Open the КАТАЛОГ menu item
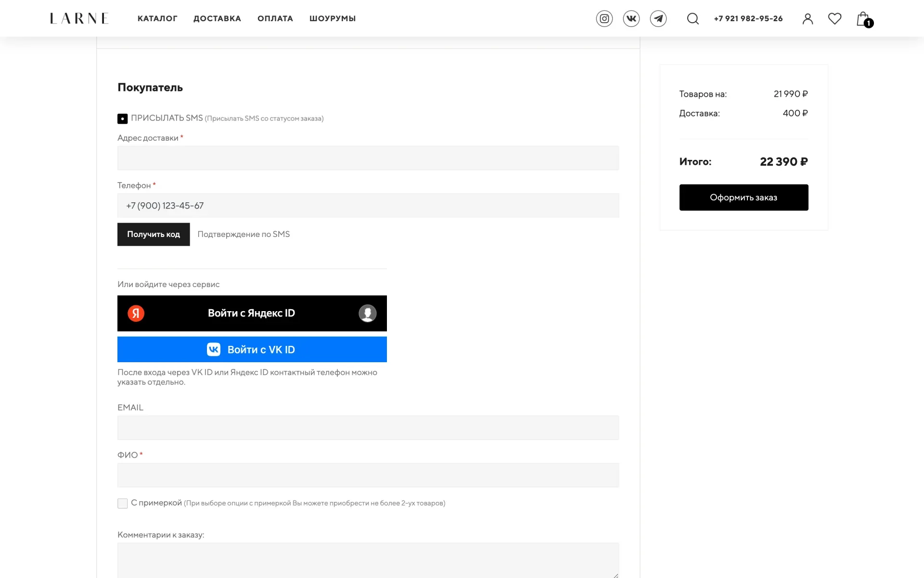Image resolution: width=924 pixels, height=578 pixels. [157, 18]
